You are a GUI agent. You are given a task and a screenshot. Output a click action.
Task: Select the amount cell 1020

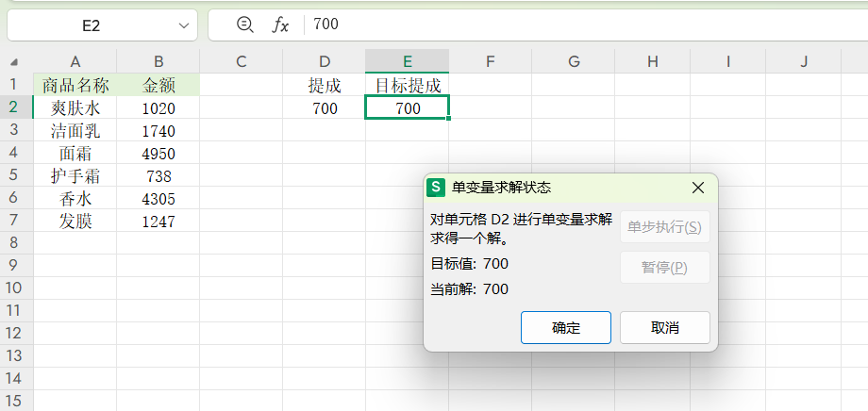159,107
